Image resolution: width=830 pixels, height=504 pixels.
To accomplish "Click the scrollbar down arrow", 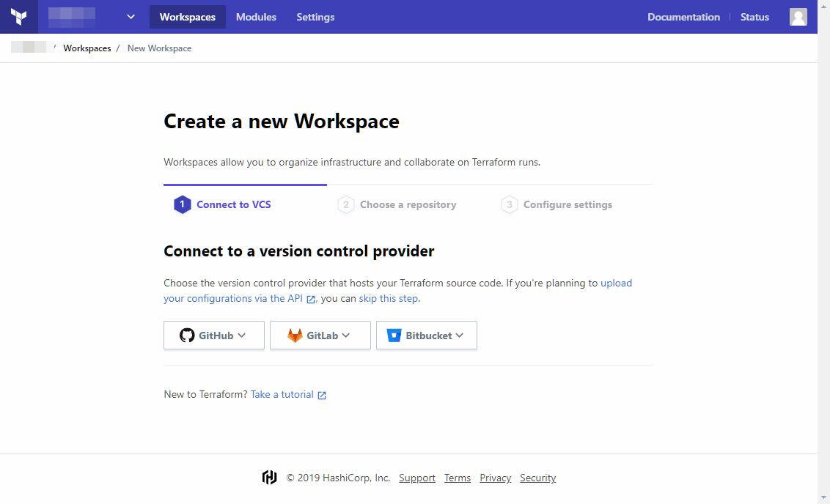I will coord(823,497).
